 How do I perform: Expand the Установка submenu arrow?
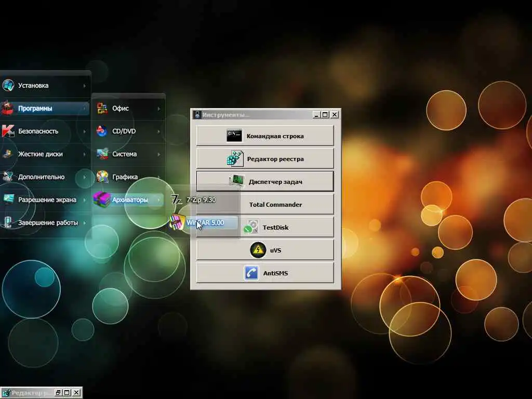[x=85, y=86]
